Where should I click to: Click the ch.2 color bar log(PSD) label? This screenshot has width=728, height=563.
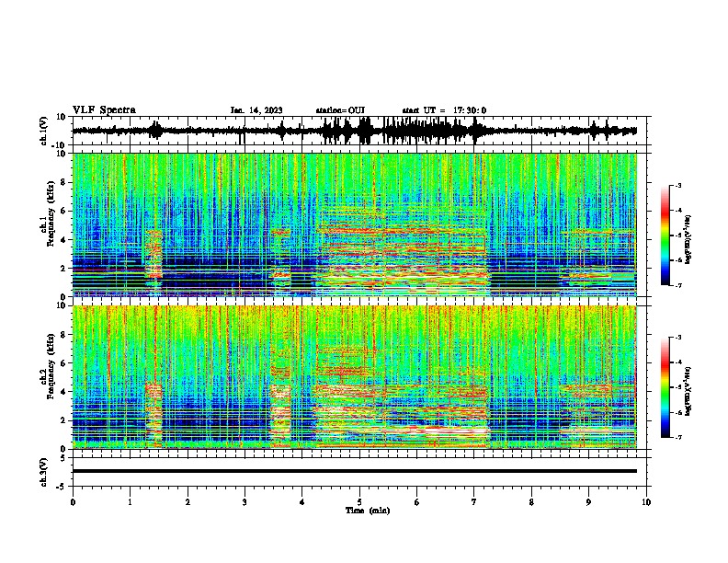click(x=688, y=392)
